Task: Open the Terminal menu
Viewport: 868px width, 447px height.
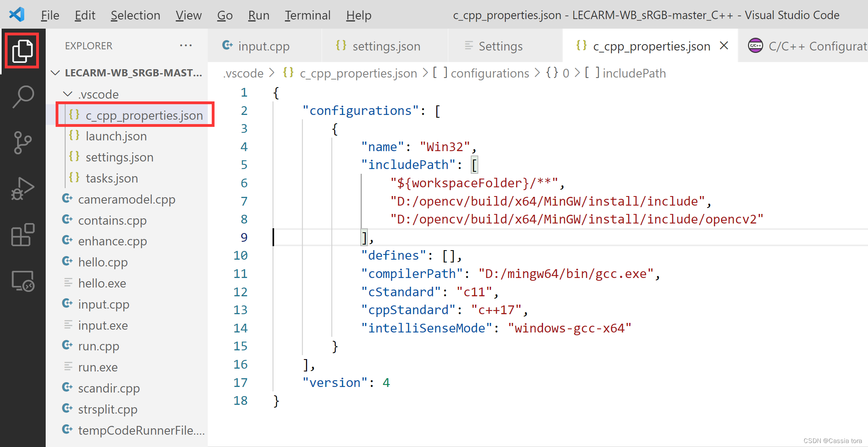Action: [x=307, y=15]
